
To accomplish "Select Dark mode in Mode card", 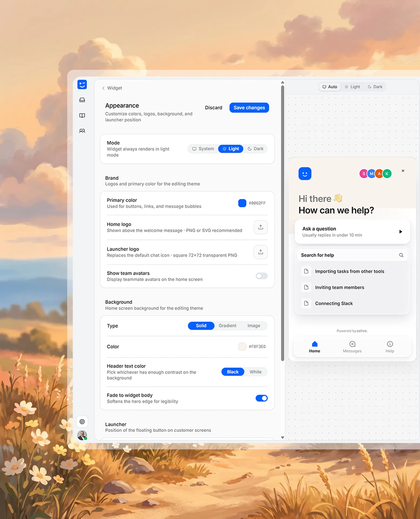I will point(256,149).
